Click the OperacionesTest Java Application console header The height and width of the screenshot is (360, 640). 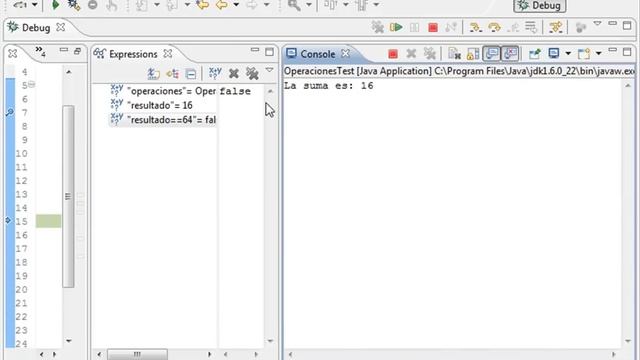tap(459, 71)
